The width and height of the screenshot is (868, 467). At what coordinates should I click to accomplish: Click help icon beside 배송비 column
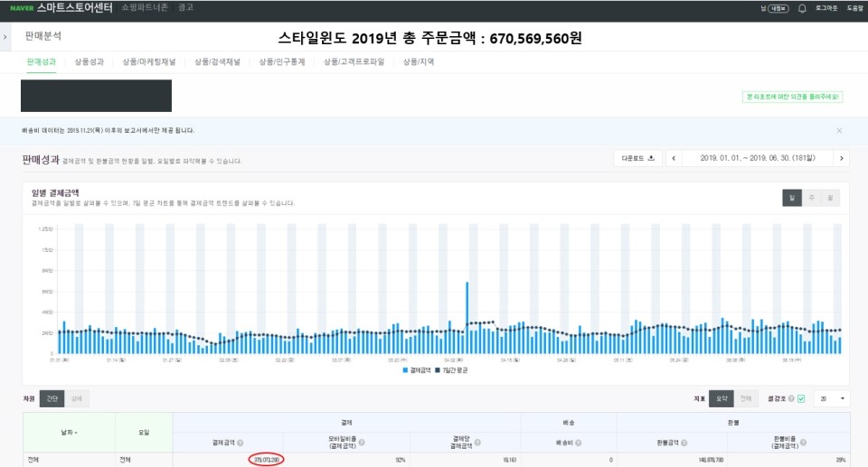click(578, 443)
